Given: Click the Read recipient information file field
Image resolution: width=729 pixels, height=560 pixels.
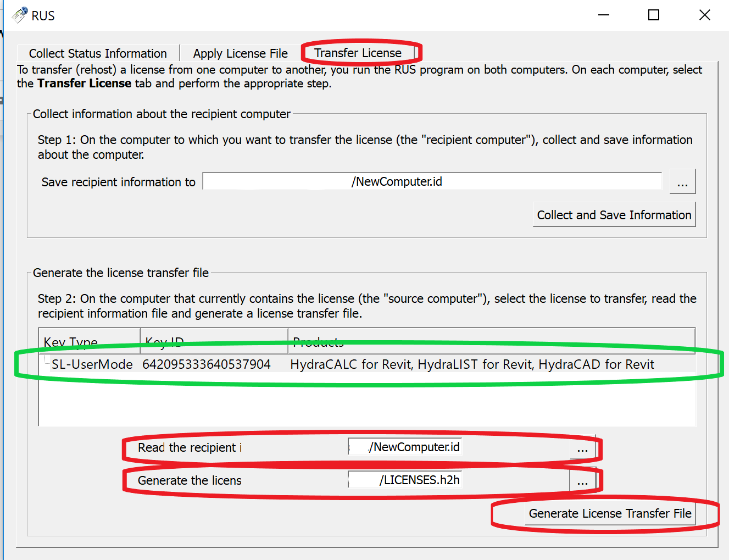Looking at the screenshot, I should [x=405, y=447].
